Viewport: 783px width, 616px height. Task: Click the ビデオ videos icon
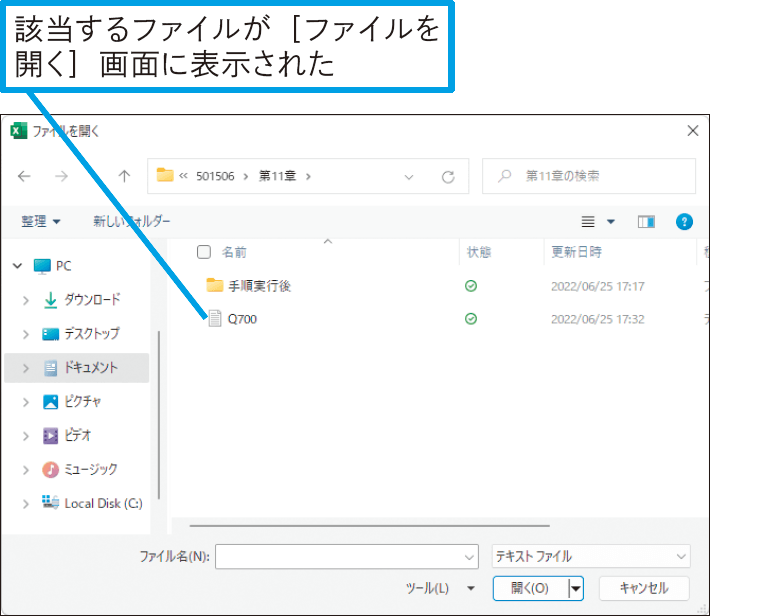point(50,436)
